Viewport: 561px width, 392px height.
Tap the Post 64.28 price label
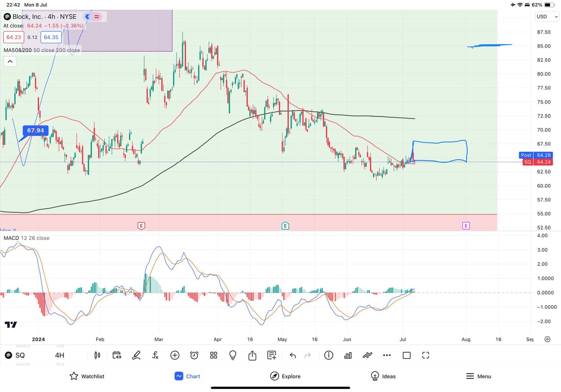[535, 155]
